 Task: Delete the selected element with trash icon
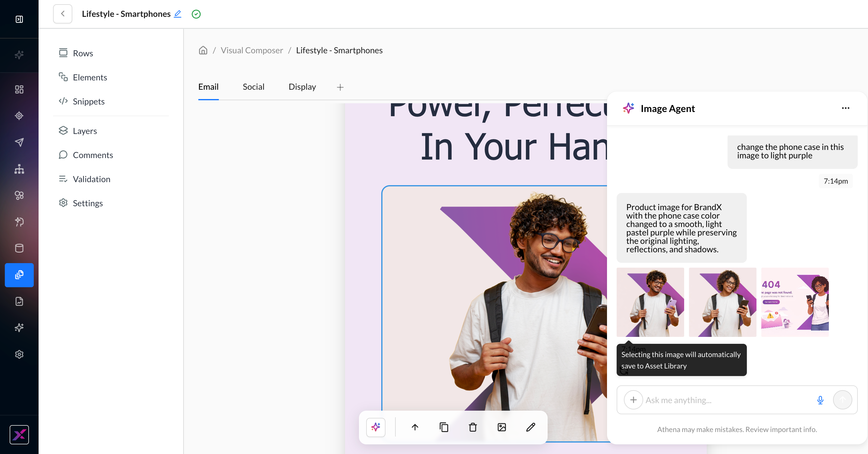(x=473, y=428)
